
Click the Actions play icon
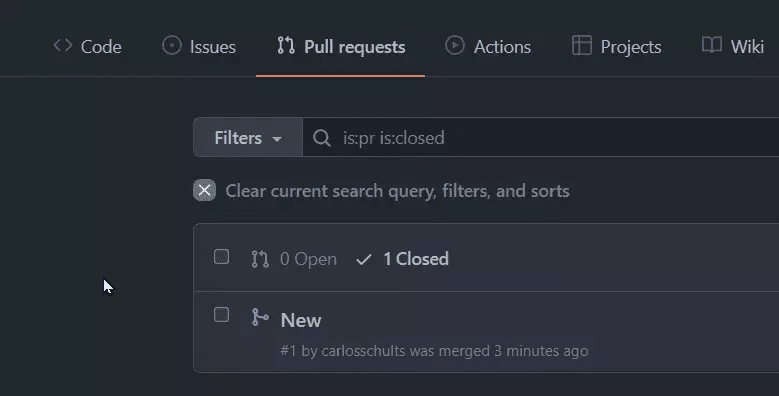pos(455,46)
